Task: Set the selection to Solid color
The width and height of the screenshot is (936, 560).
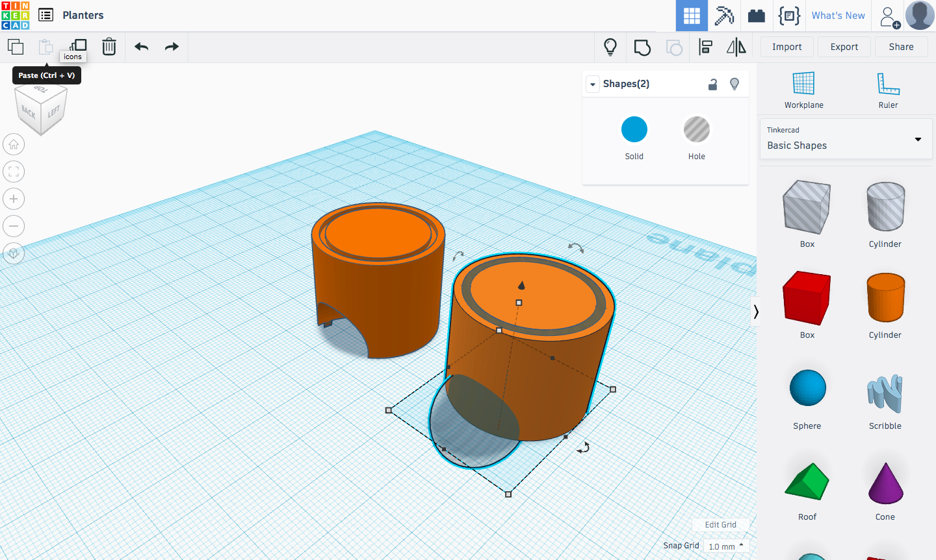Action: click(x=634, y=129)
